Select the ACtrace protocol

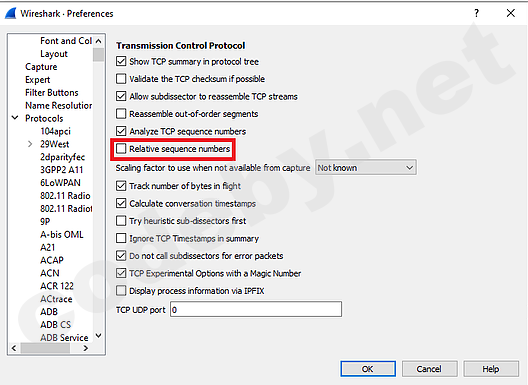click(x=56, y=299)
